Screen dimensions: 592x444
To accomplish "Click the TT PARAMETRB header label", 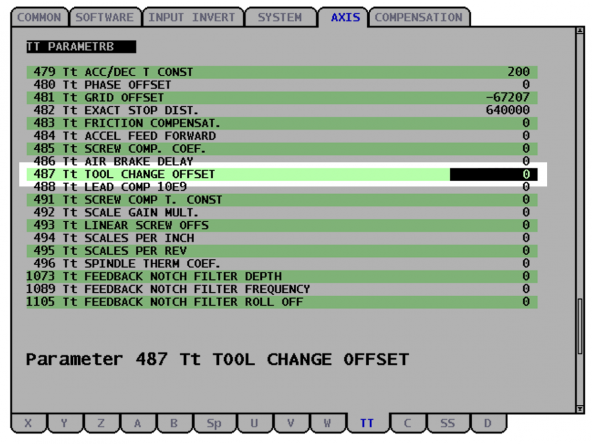I will (x=81, y=47).
